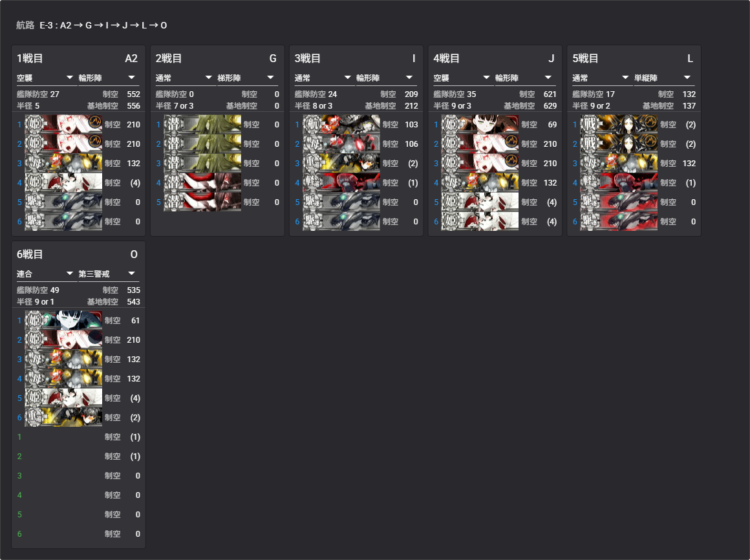
Task: Select enemy ship 5 banner in 6戦目 O
Action: [x=63, y=398]
